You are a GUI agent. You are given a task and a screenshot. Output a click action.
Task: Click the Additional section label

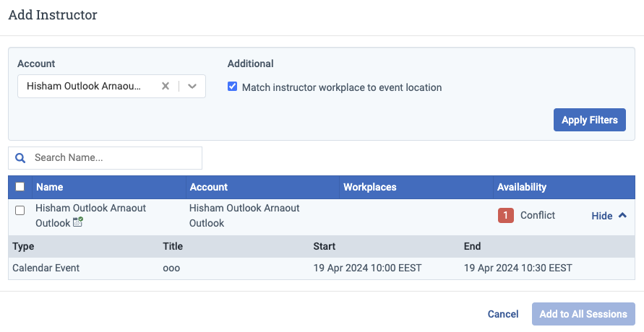click(251, 64)
